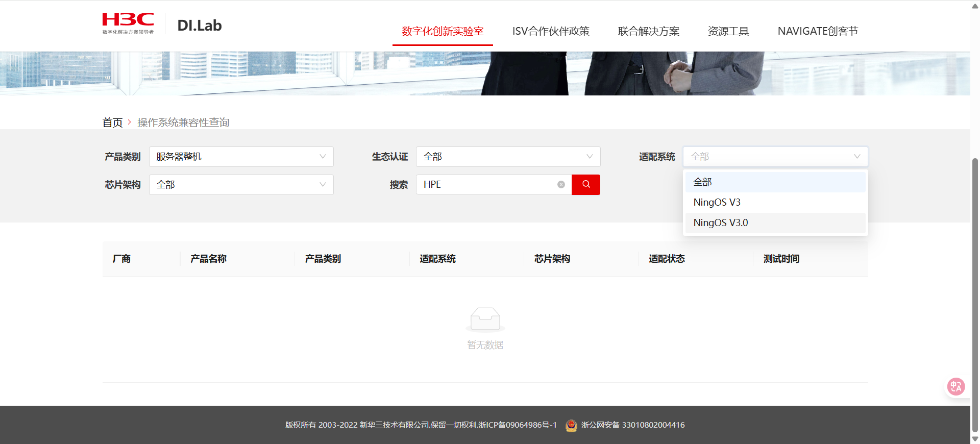Screen dimensions: 980x444
Task: Click the 暂无数据 empty message
Action: 485,345
